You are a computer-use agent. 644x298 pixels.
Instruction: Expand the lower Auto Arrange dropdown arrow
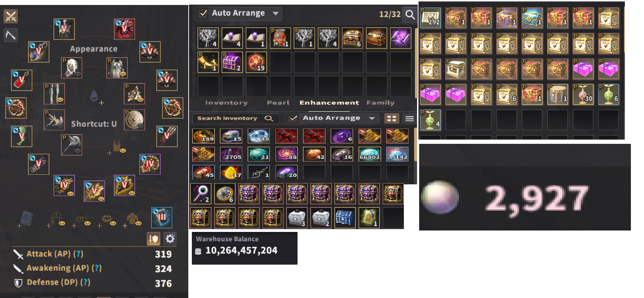click(372, 118)
